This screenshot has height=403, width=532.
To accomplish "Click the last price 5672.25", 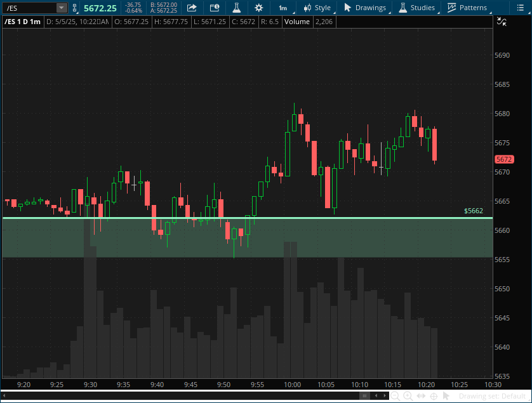I will click(x=100, y=8).
